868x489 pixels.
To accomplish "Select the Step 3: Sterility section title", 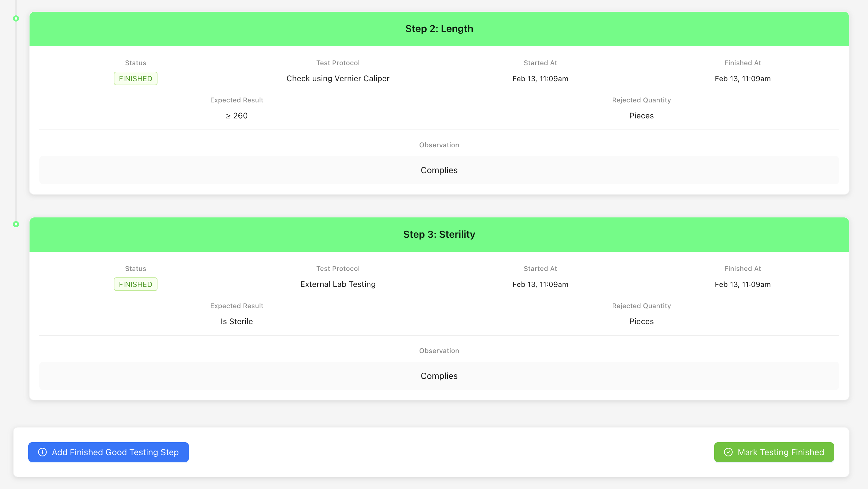I will (439, 234).
